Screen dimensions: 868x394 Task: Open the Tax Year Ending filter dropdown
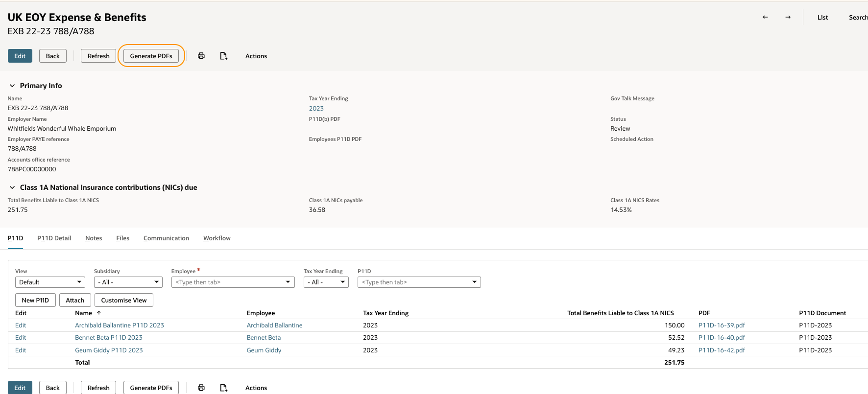coord(326,282)
